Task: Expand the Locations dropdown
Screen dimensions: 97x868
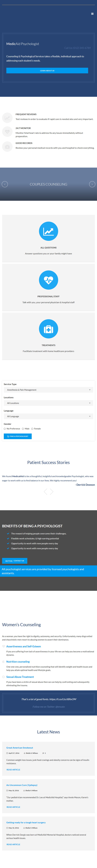Action: (48, 403)
